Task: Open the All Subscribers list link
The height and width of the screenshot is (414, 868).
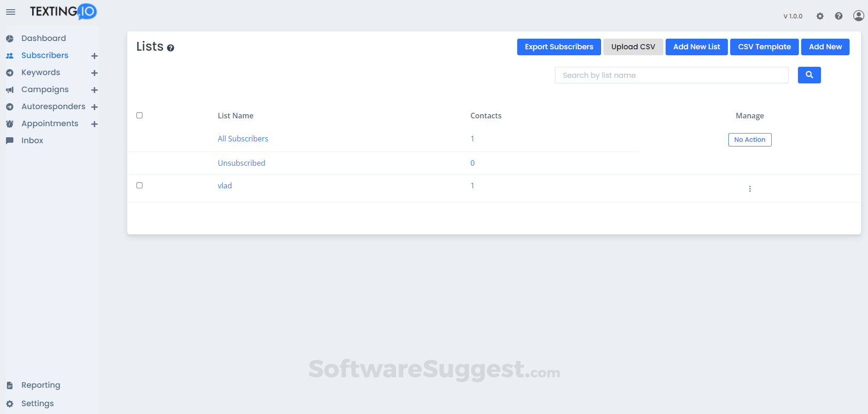Action: click(x=243, y=139)
